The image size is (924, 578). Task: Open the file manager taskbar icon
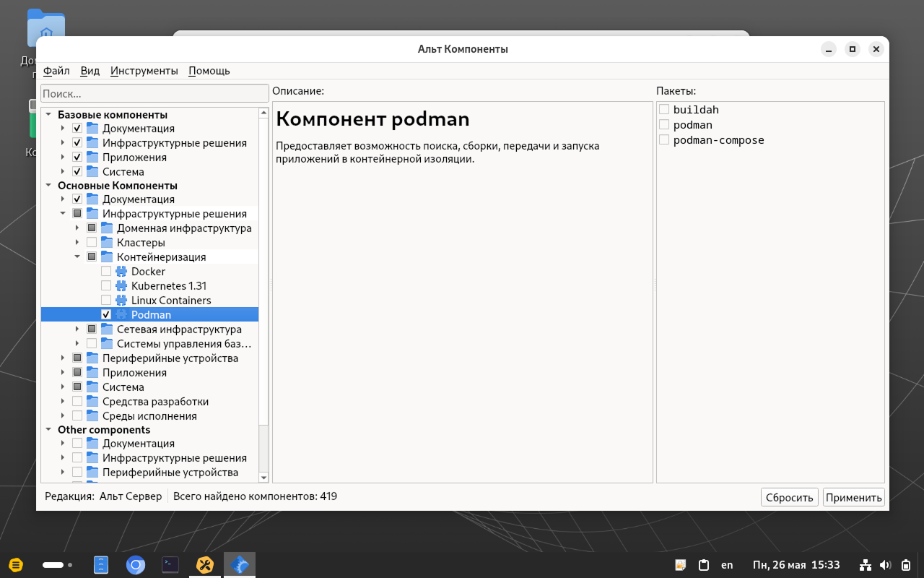tap(101, 565)
